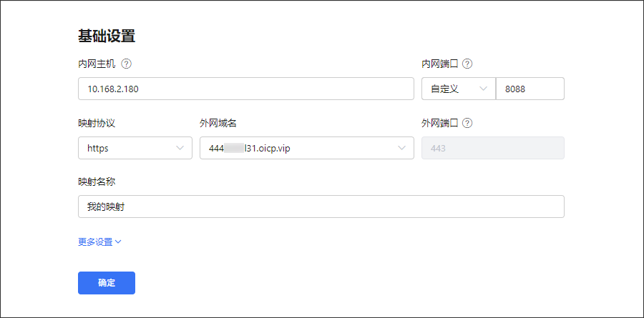The width and height of the screenshot is (644, 318).
Task: Click the help icon beside 内网端口
Action: pos(467,64)
